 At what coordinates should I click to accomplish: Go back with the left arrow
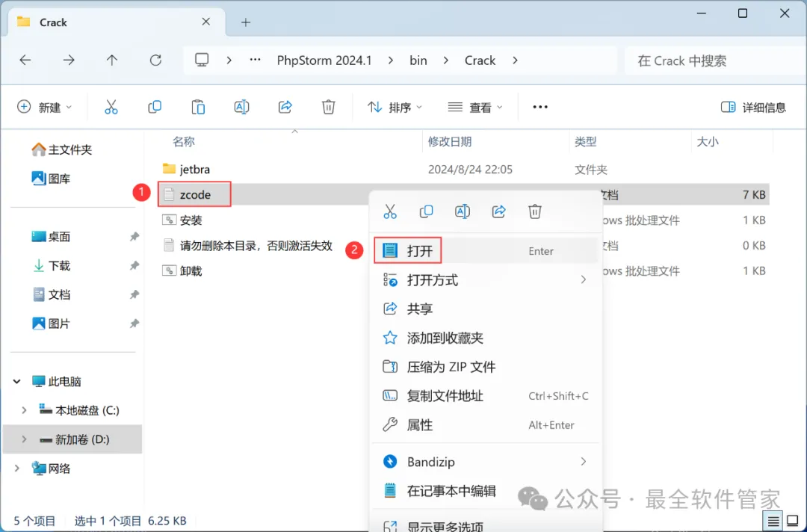pyautogui.click(x=25, y=61)
